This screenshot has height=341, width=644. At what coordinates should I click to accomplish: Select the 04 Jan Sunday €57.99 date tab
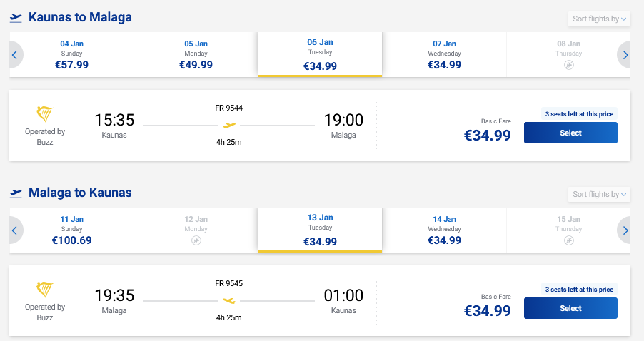pyautogui.click(x=74, y=54)
